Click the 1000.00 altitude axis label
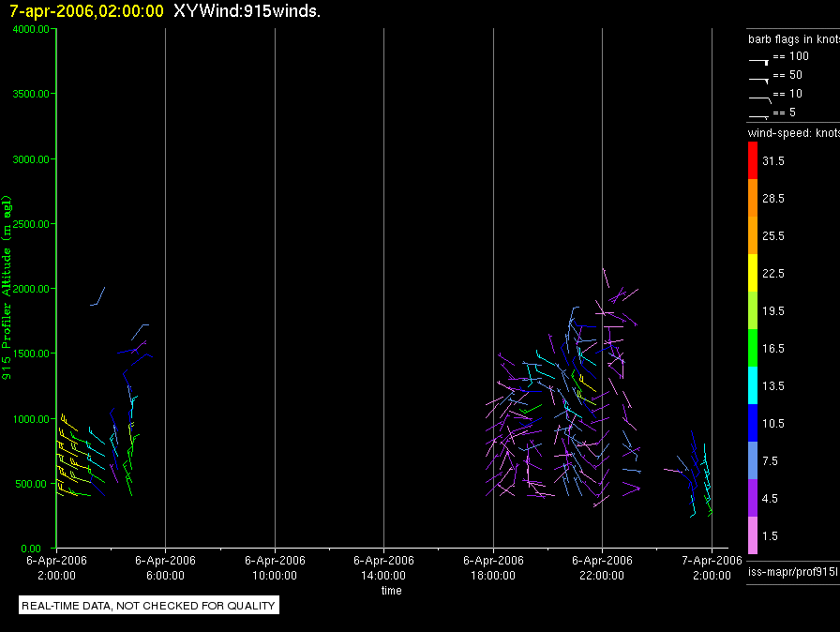 [x=31, y=419]
